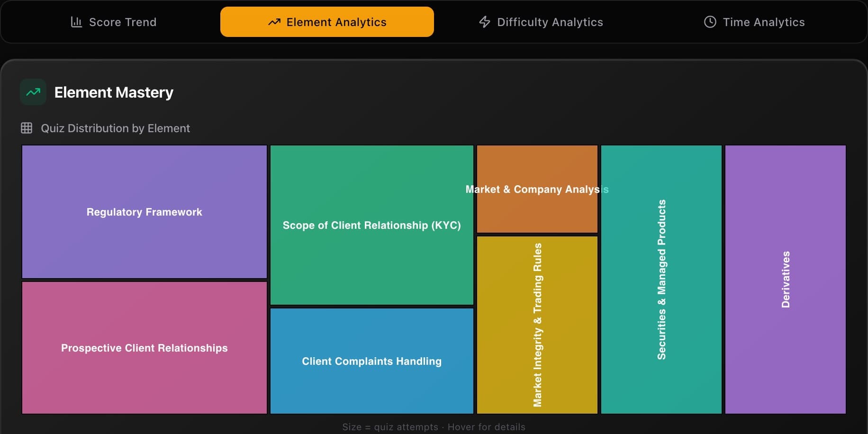Switch to the Score Trend tab

pyautogui.click(x=114, y=22)
